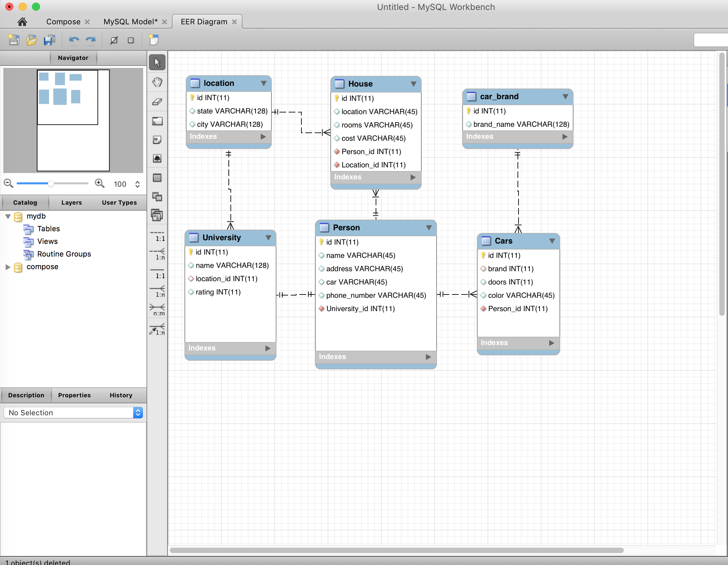This screenshot has height=565, width=728.
Task: Select the 1:n relationship tool
Action: [157, 294]
